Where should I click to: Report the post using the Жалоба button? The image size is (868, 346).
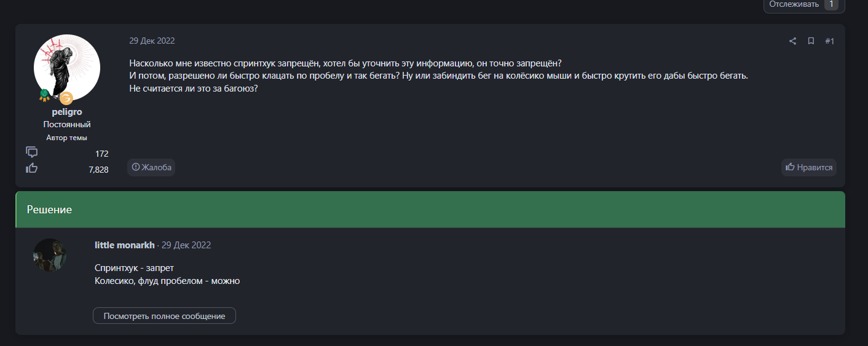(151, 167)
